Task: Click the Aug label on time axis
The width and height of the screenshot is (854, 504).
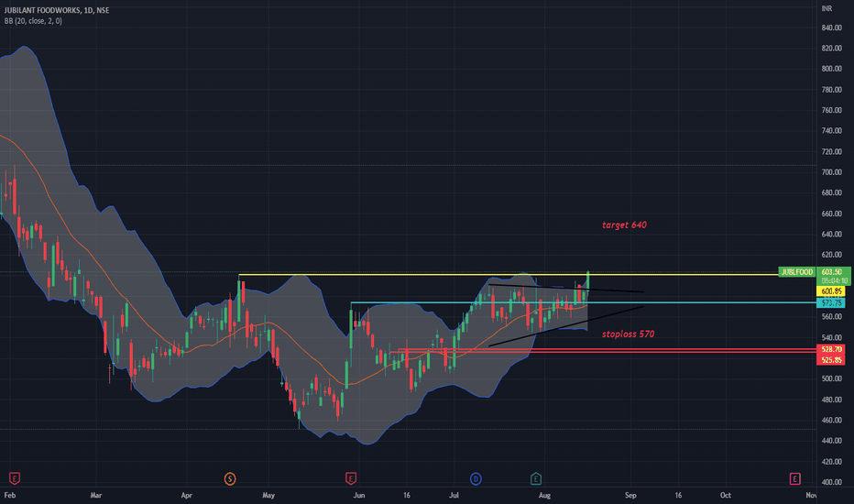Action: click(544, 495)
